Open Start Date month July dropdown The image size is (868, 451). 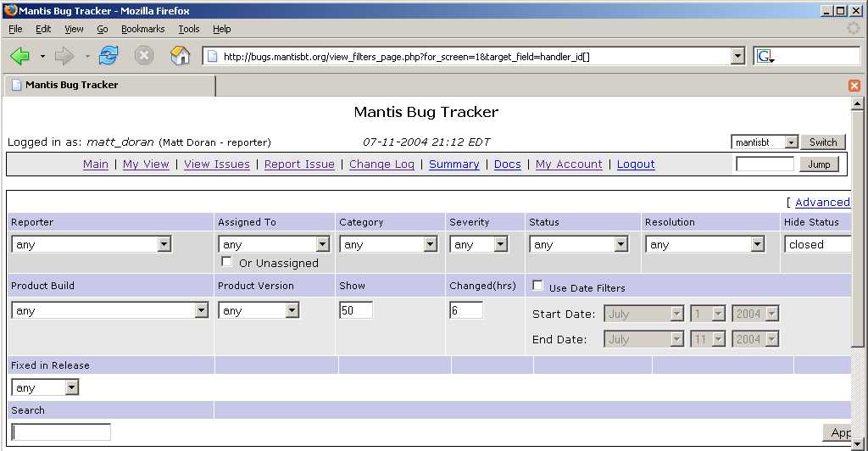644,314
